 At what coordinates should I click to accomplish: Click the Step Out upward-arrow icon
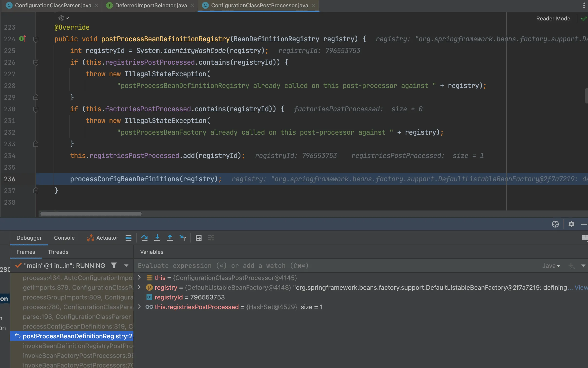170,238
